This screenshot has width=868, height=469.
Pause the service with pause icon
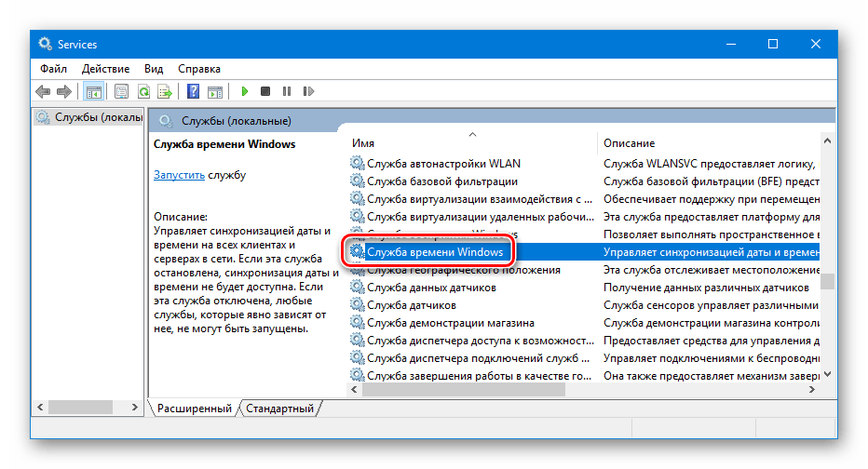[x=286, y=91]
